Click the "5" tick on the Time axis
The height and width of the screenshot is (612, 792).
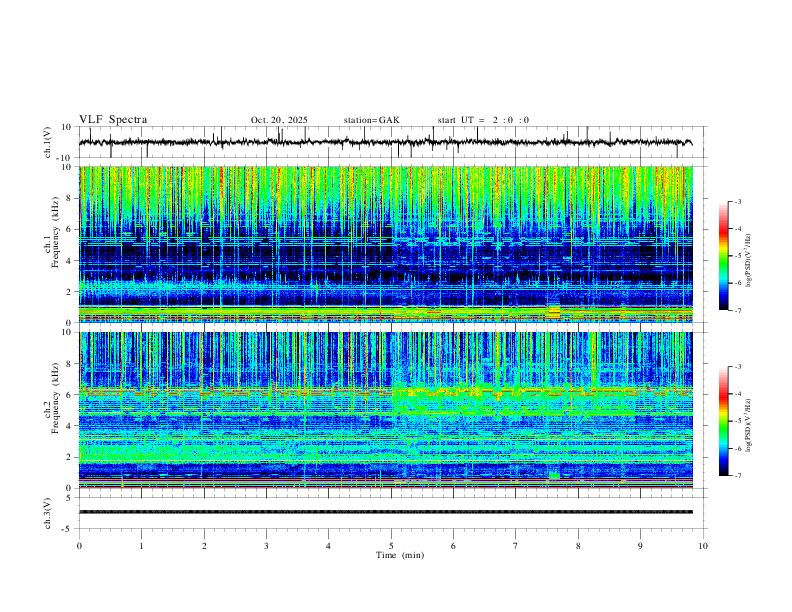click(391, 546)
